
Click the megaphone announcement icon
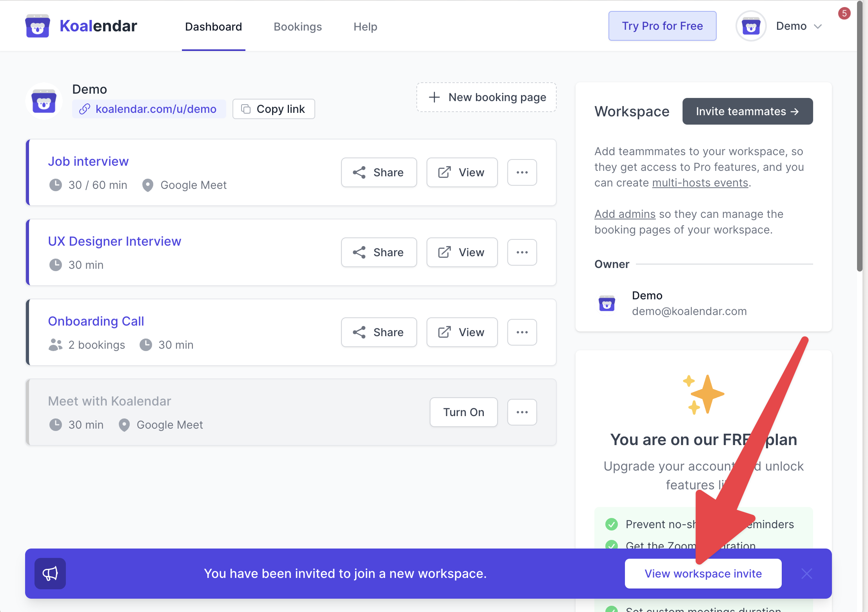[x=50, y=574]
